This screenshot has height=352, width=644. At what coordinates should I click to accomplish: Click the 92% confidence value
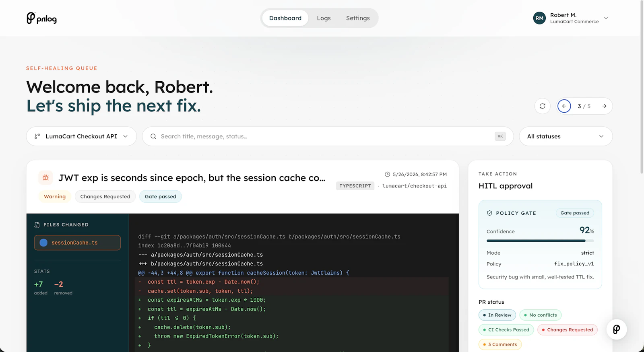click(587, 230)
